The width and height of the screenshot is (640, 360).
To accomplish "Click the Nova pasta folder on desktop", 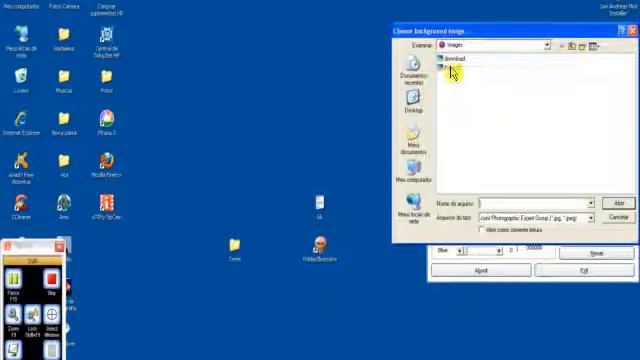I will pos(64,123).
